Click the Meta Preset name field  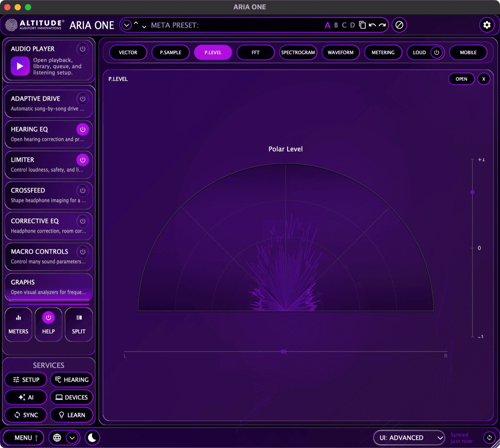[x=235, y=25]
